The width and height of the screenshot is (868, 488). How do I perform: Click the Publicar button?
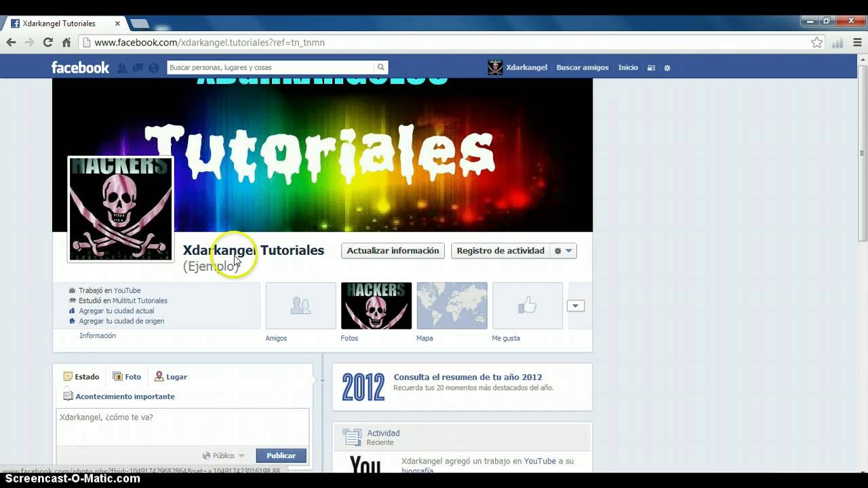281,455
